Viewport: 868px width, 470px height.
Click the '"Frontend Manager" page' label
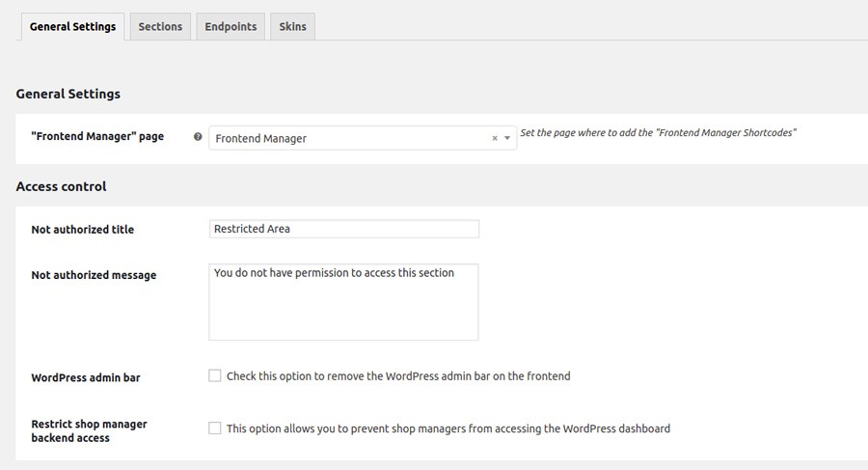tap(97, 137)
